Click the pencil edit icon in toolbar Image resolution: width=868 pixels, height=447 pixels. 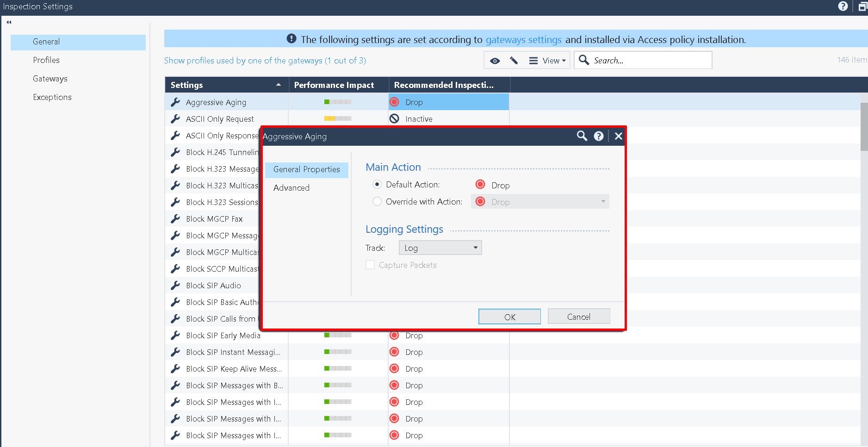[514, 61]
